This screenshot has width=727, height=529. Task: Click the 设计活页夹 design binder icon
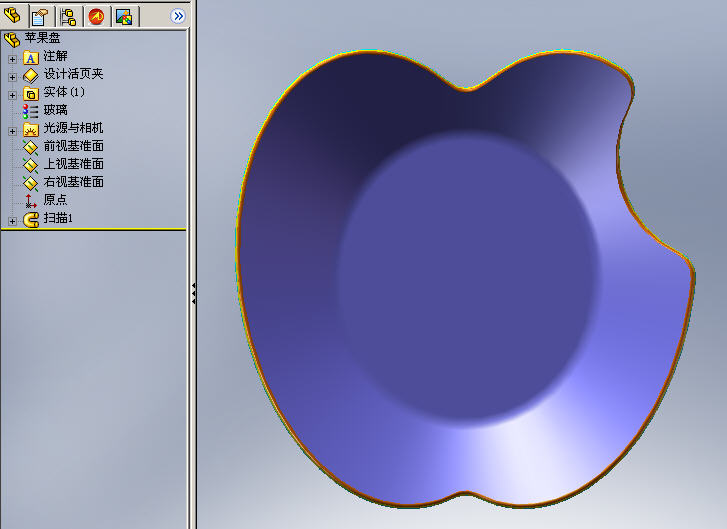31,76
